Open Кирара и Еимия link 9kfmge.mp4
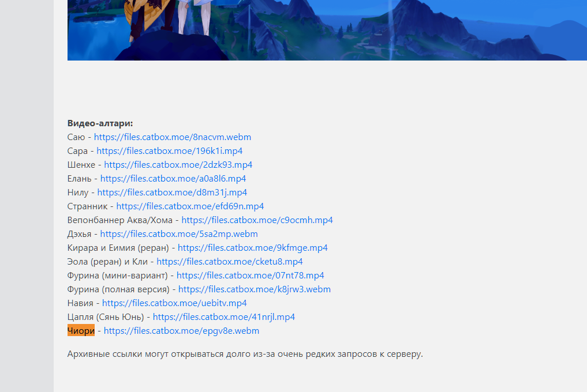Screen dimensions: 587x392 coord(253,248)
